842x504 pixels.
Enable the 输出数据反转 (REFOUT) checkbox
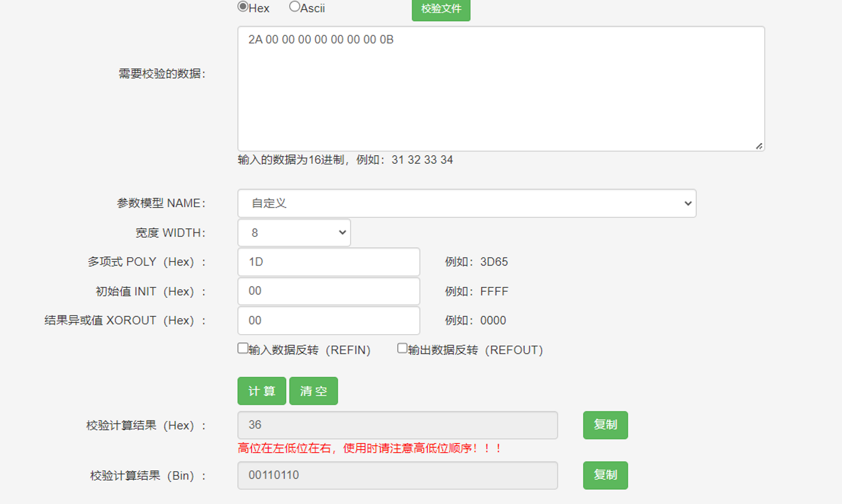[402, 348]
